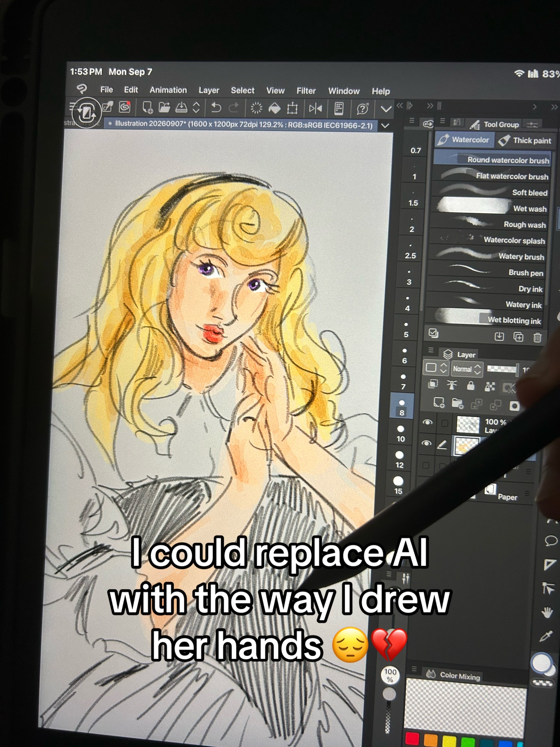Toggle the transparent color checkered swatch
This screenshot has width=560, height=747.
pos(543,683)
